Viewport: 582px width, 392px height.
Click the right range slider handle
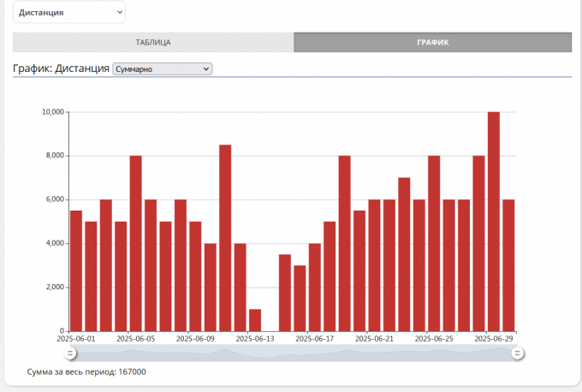pyautogui.click(x=518, y=353)
